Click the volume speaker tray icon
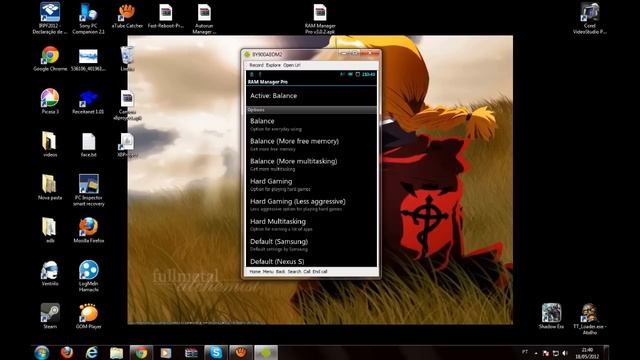 tap(565, 353)
